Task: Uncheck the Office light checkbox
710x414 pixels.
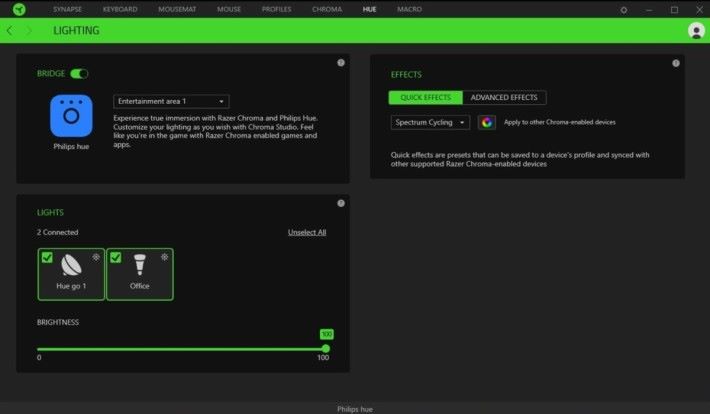Action: click(115, 257)
